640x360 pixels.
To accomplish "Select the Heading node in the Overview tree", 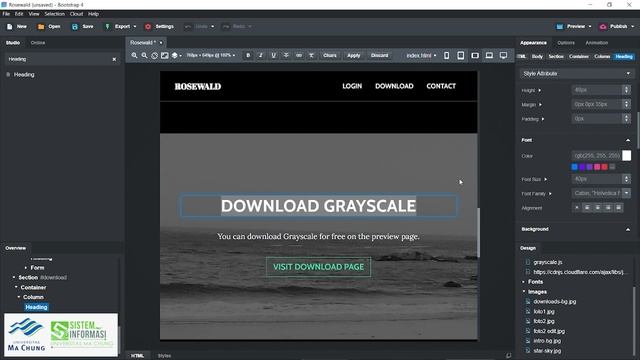I will point(36,307).
